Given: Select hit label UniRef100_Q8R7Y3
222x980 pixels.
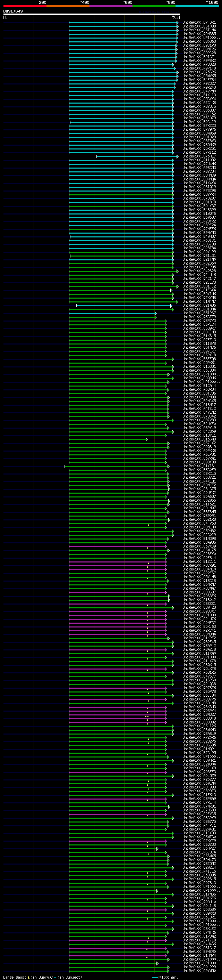Looking at the screenshot, I should [x=199, y=321].
